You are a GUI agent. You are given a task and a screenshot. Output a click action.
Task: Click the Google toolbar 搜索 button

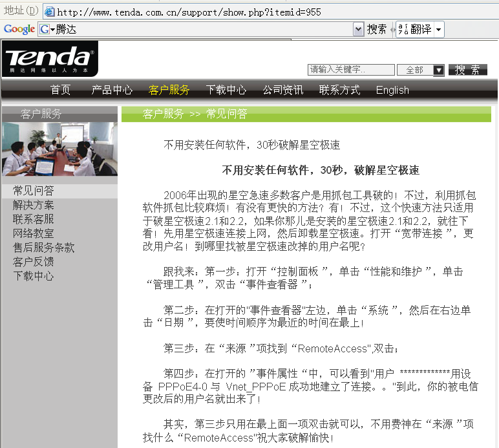coord(376,29)
